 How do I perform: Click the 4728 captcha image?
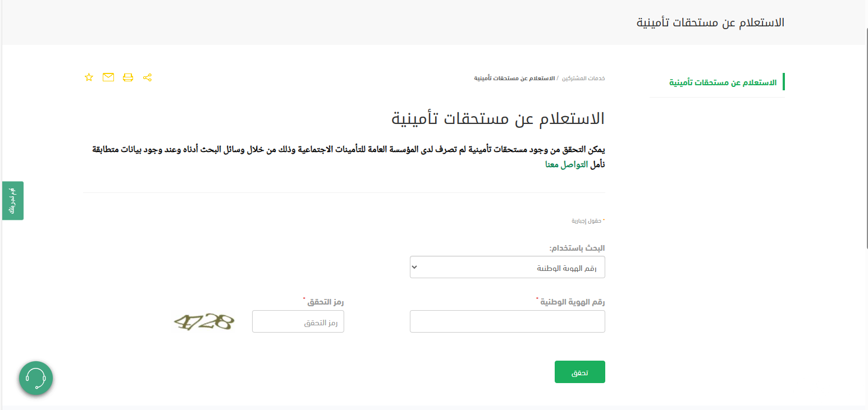pos(203,322)
